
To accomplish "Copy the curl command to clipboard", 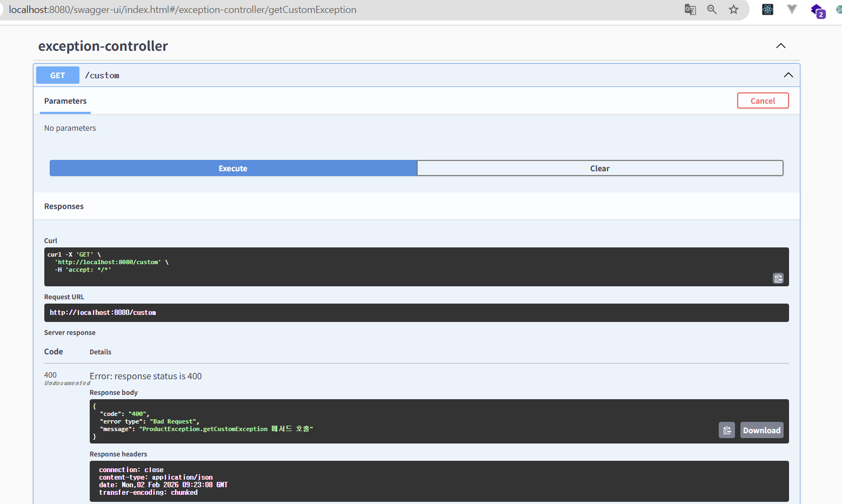I will tap(778, 278).
